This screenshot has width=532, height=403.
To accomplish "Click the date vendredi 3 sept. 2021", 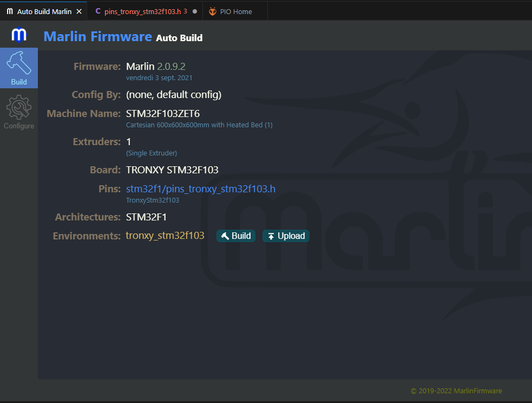I will 159,78.
